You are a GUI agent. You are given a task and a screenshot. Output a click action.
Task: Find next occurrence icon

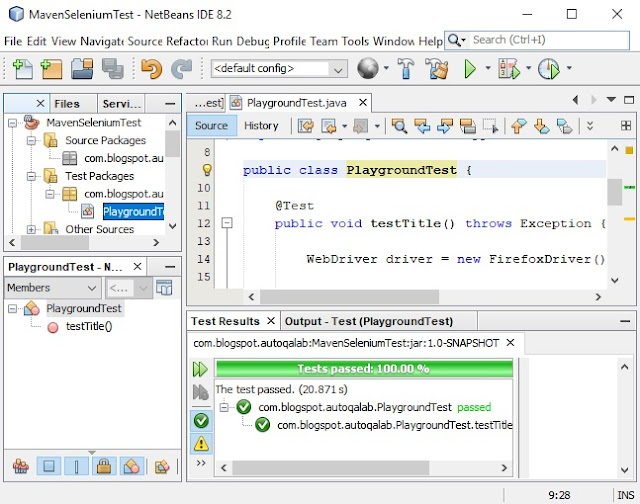click(x=445, y=126)
